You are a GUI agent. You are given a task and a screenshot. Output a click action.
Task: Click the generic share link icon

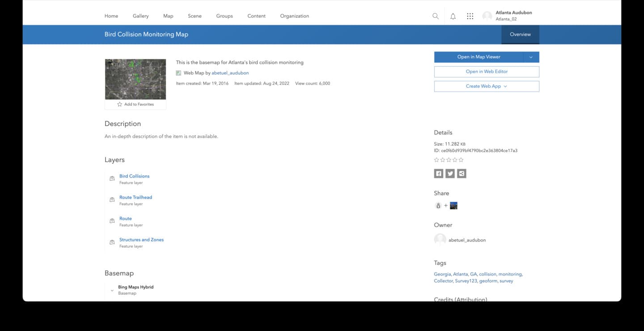pyautogui.click(x=462, y=174)
